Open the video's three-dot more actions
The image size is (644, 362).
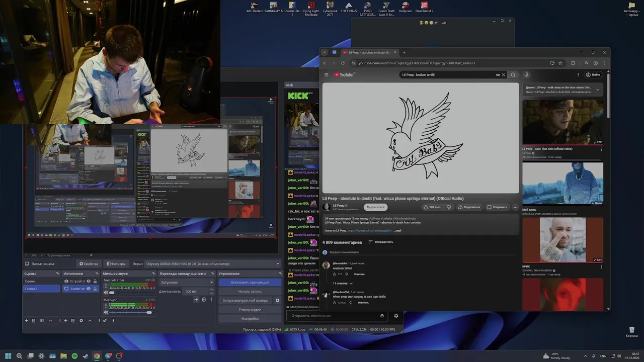pos(515,207)
